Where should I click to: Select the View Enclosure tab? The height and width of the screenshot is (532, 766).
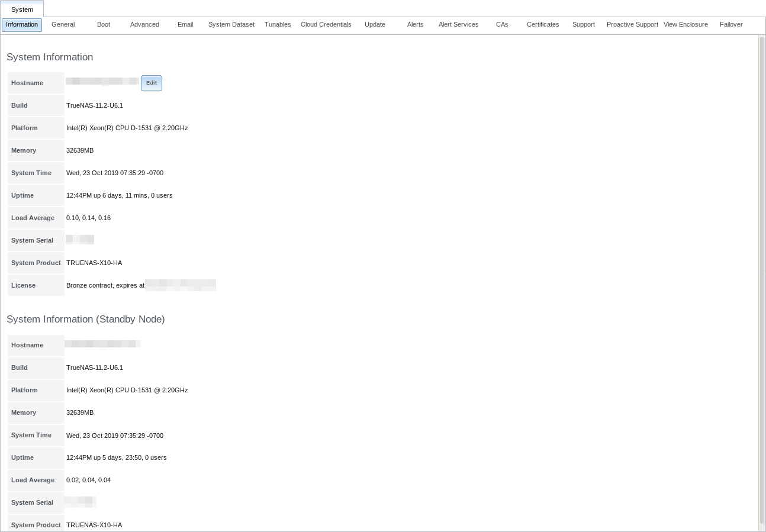(685, 25)
